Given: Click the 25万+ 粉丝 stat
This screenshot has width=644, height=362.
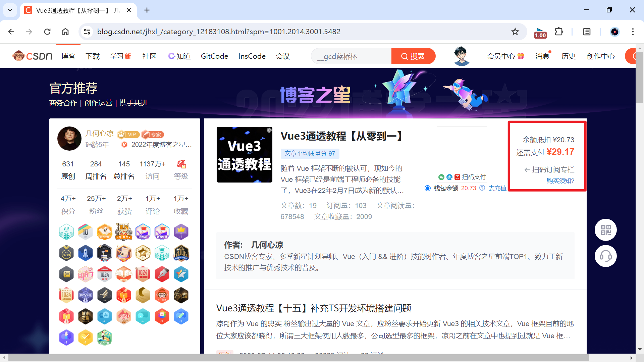Looking at the screenshot, I should click(x=96, y=205).
